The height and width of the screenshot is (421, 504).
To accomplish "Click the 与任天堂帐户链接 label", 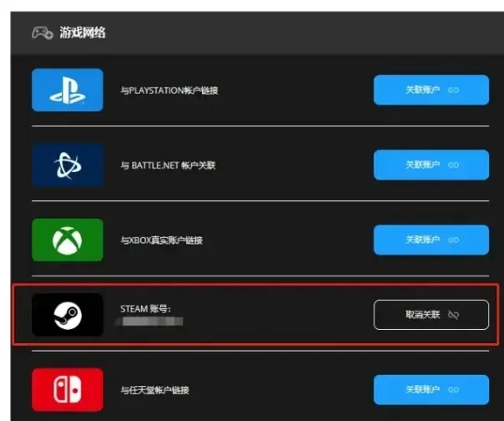I will (154, 390).
